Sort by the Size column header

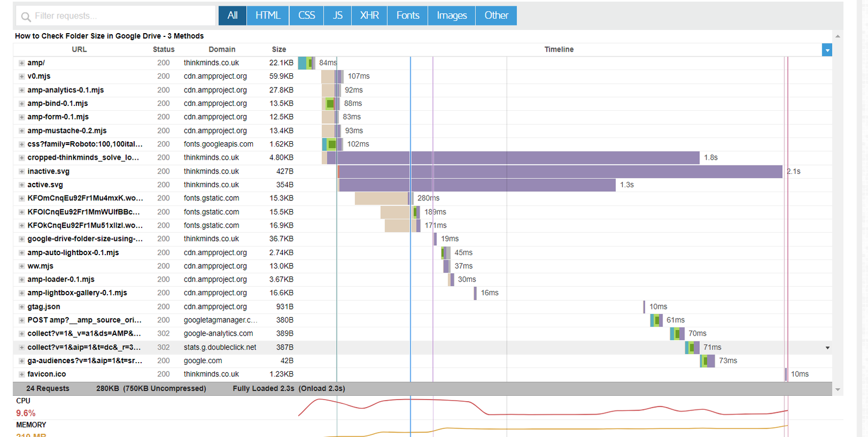[279, 49]
